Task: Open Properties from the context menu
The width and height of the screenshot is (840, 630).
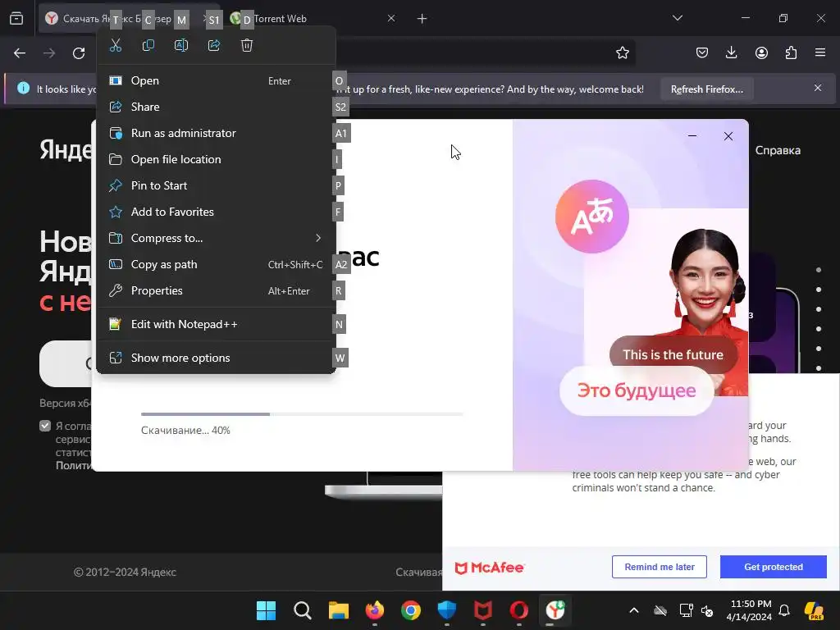Action: pos(216,291)
